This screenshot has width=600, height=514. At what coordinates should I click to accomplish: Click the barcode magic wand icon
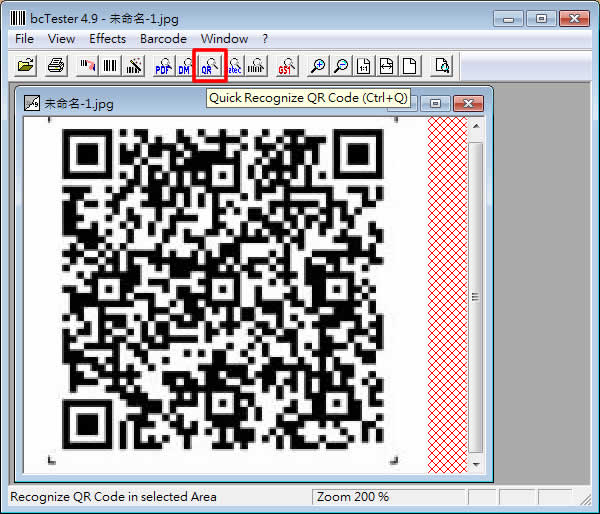click(x=134, y=66)
